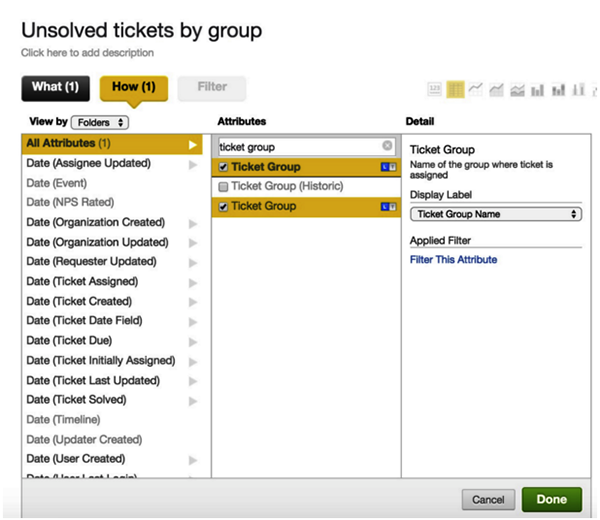Open the Display Label dropdown
This screenshot has height=520, width=600.
point(496,214)
